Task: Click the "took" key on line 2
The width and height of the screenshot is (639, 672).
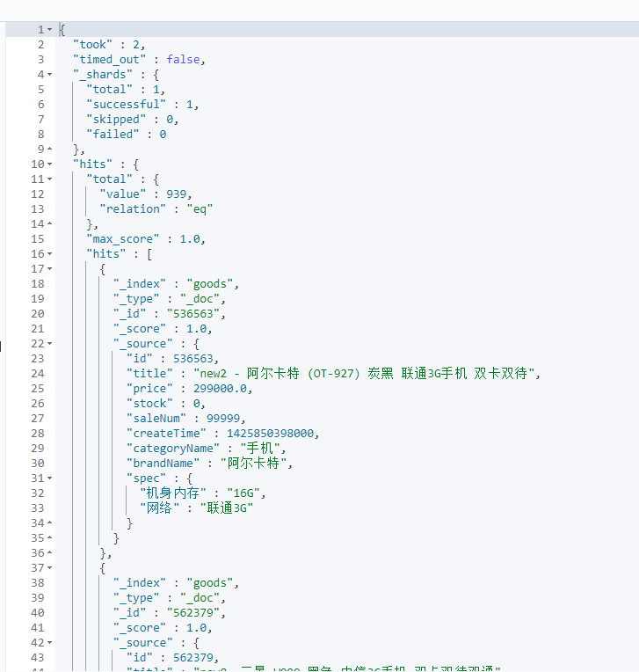Action: click(92, 45)
